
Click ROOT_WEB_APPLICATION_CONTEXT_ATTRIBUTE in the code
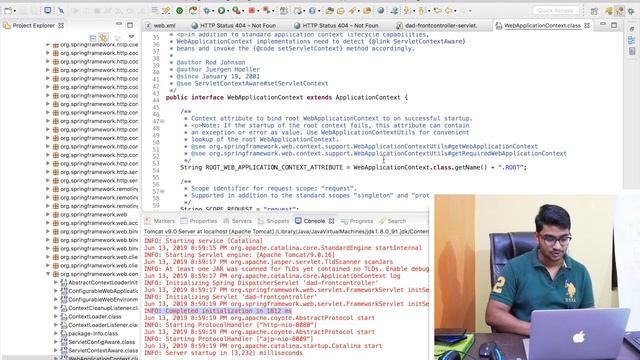(274, 167)
